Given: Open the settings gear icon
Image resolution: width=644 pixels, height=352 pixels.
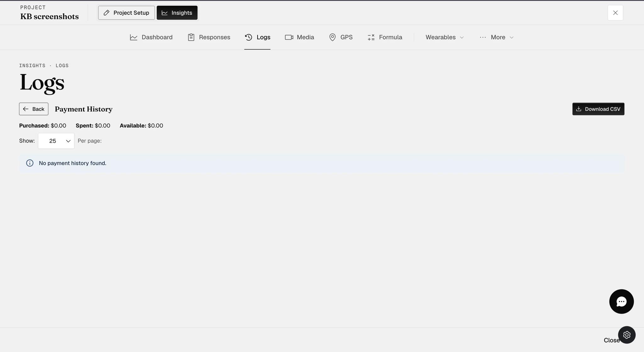Looking at the screenshot, I should (627, 335).
